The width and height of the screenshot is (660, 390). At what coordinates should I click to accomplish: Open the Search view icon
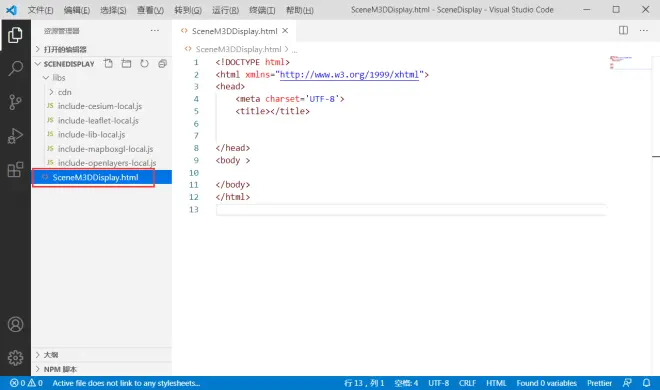pyautogui.click(x=15, y=68)
